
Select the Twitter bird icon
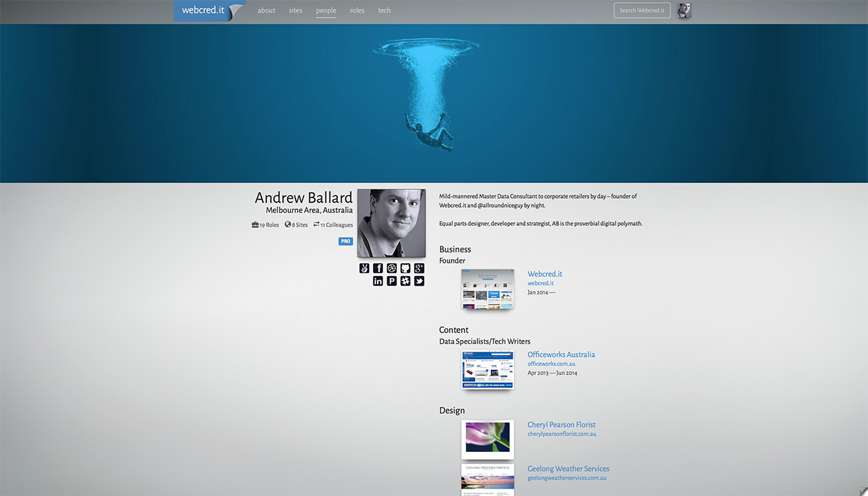coord(418,280)
